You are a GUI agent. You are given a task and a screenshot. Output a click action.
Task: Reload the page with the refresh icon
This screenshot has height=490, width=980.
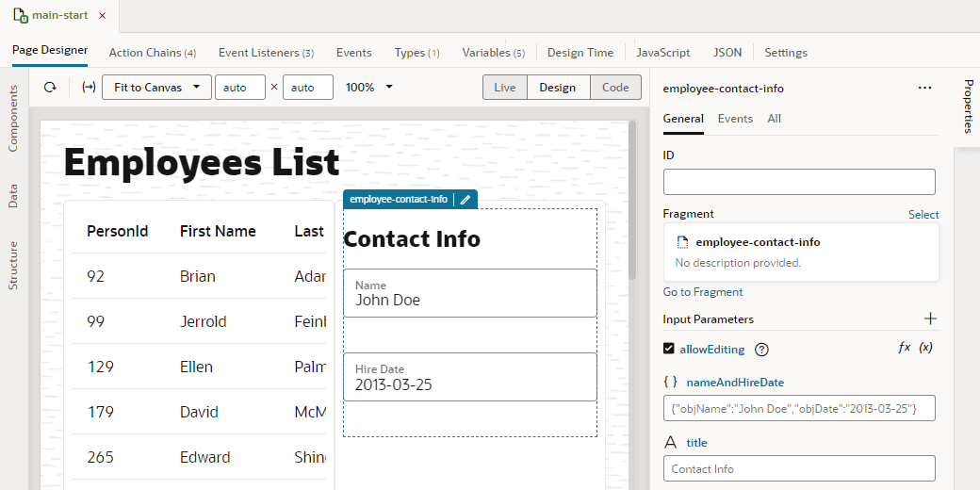pyautogui.click(x=50, y=88)
